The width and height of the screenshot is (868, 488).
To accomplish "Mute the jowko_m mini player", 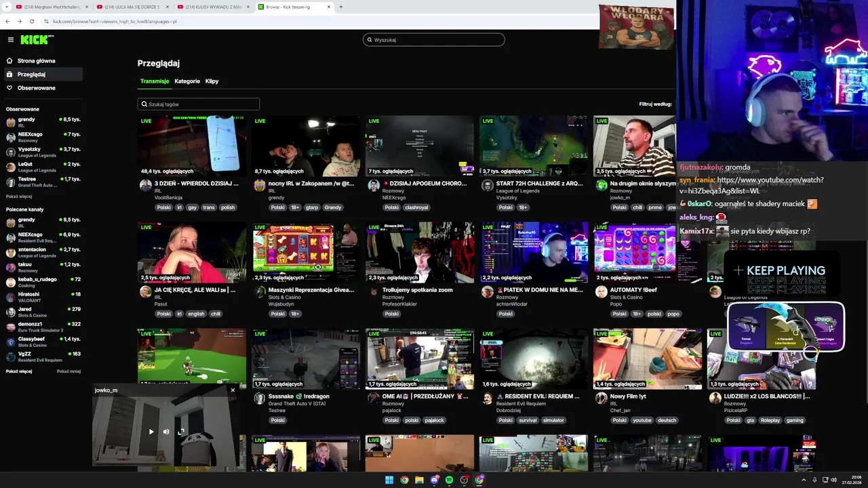I will coord(166,432).
